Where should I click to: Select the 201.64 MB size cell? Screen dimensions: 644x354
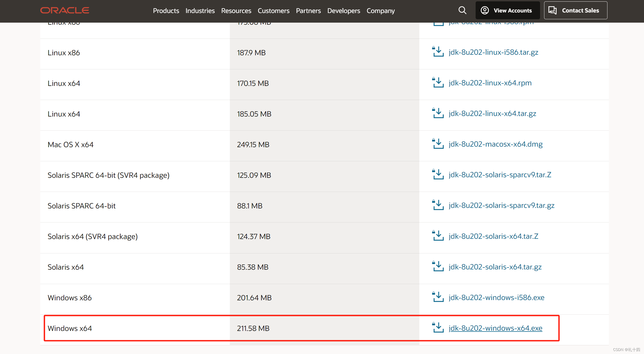point(325,299)
